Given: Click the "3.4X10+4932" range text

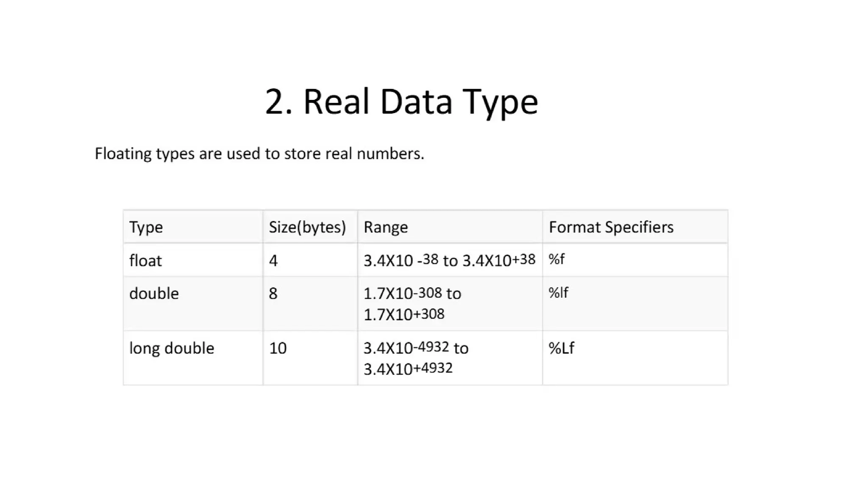Looking at the screenshot, I should 408,369.
